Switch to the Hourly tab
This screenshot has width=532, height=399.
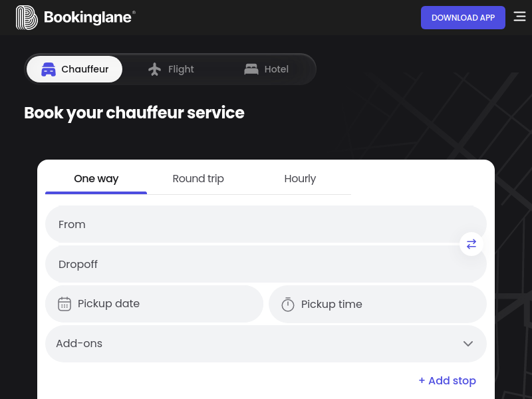pyautogui.click(x=300, y=179)
